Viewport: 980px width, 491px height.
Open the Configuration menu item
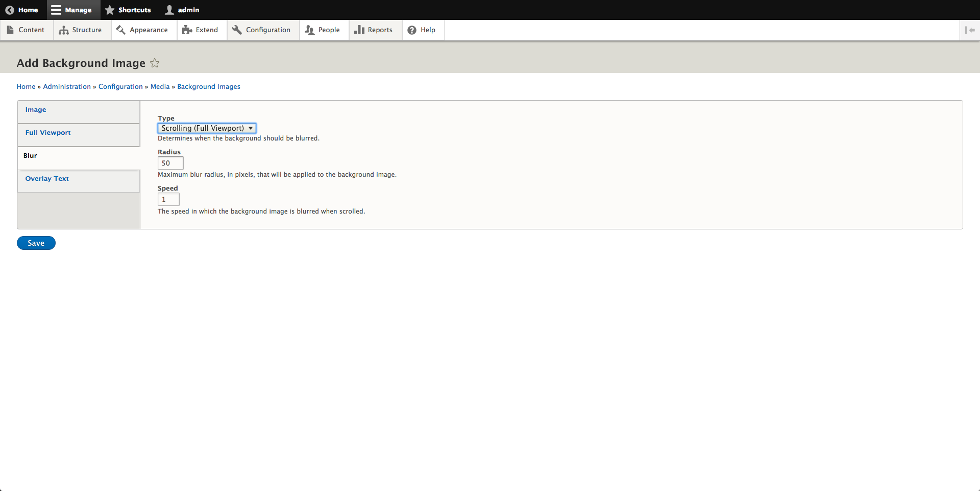coord(262,30)
